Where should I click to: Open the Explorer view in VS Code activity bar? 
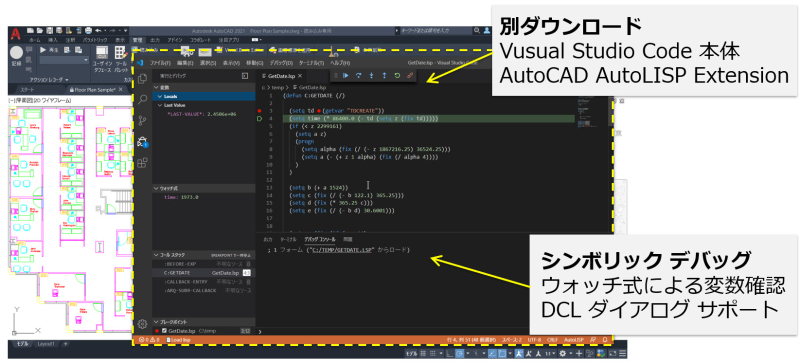point(143,79)
